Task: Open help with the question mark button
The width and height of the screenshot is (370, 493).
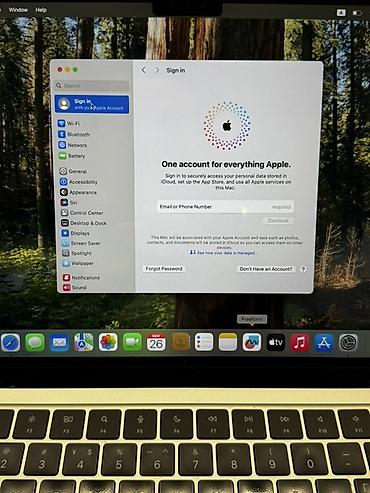Action: (x=303, y=269)
